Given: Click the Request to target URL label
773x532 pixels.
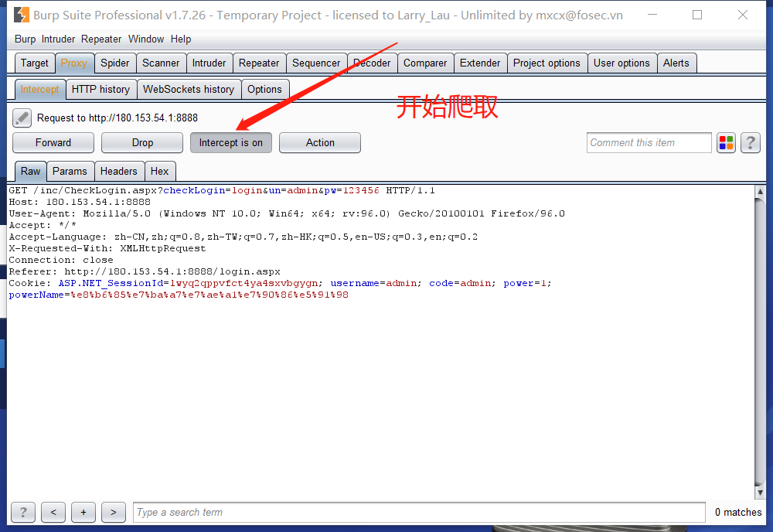Looking at the screenshot, I should (117, 118).
